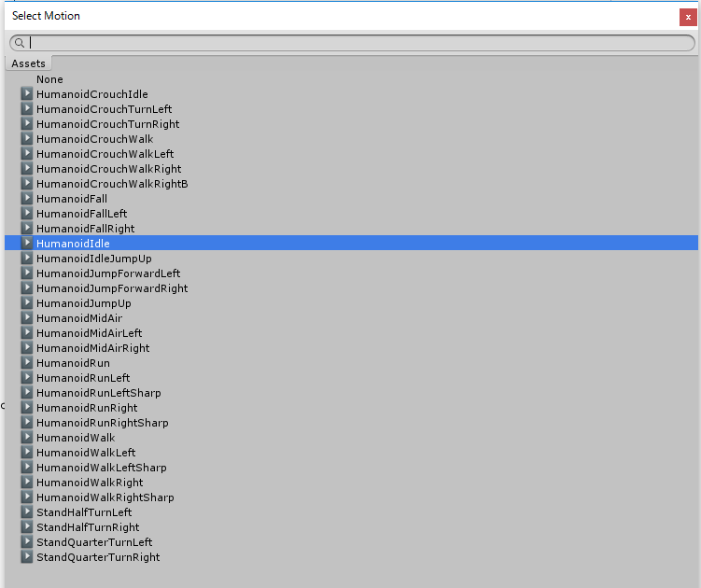Click the clip icon beside HumanoidWalk
Viewport: 701px width, 588px height.
pyautogui.click(x=27, y=438)
